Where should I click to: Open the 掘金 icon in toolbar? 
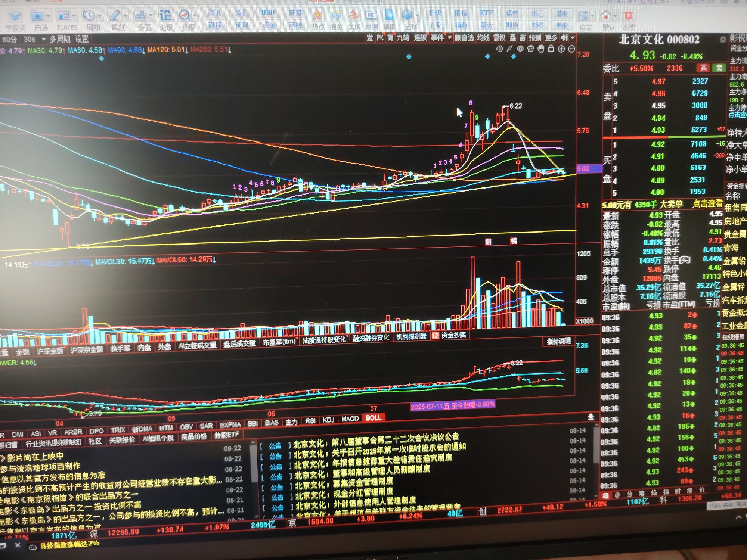[336, 15]
